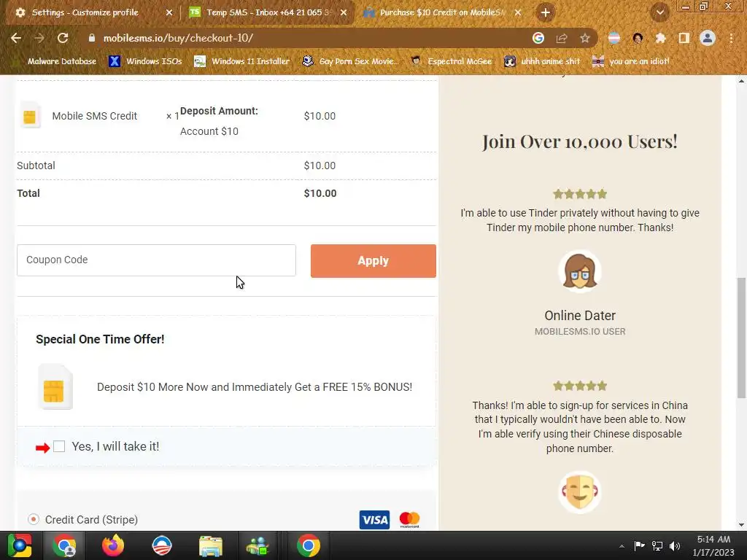Open the Obama logo app in taskbar

pyautogui.click(x=162, y=545)
